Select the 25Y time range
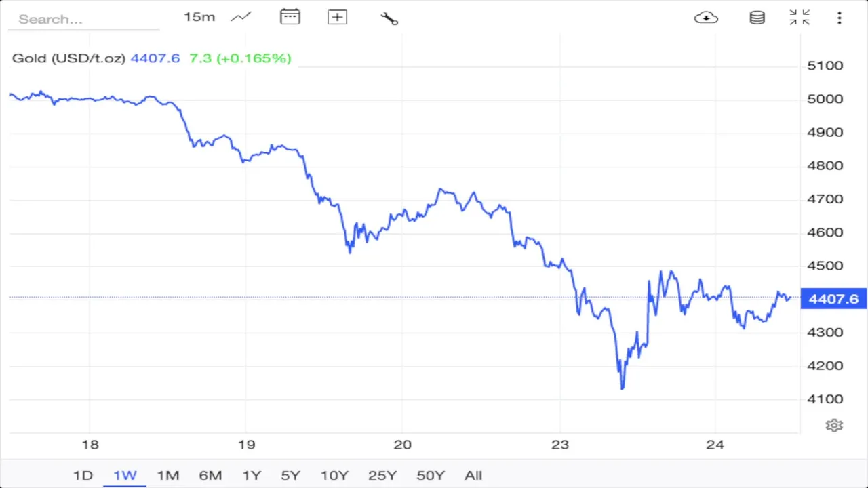Screen dimensions: 868x488 click(x=382, y=475)
